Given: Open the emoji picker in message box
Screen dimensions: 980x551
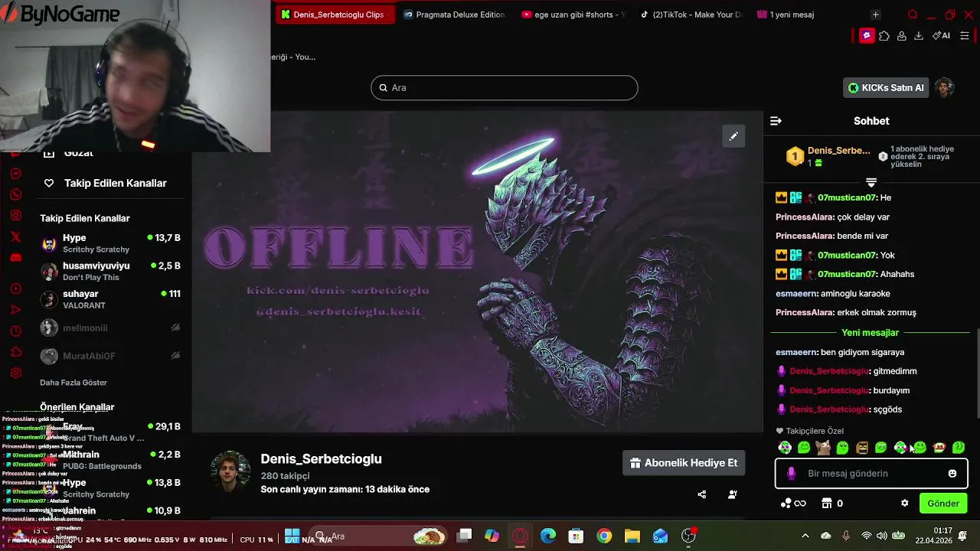Looking at the screenshot, I should (952, 474).
